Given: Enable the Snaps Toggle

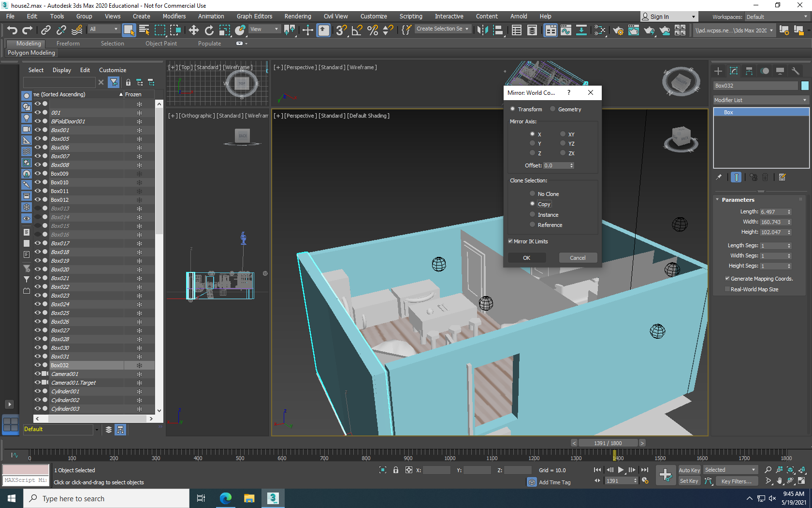Looking at the screenshot, I should click(341, 30).
